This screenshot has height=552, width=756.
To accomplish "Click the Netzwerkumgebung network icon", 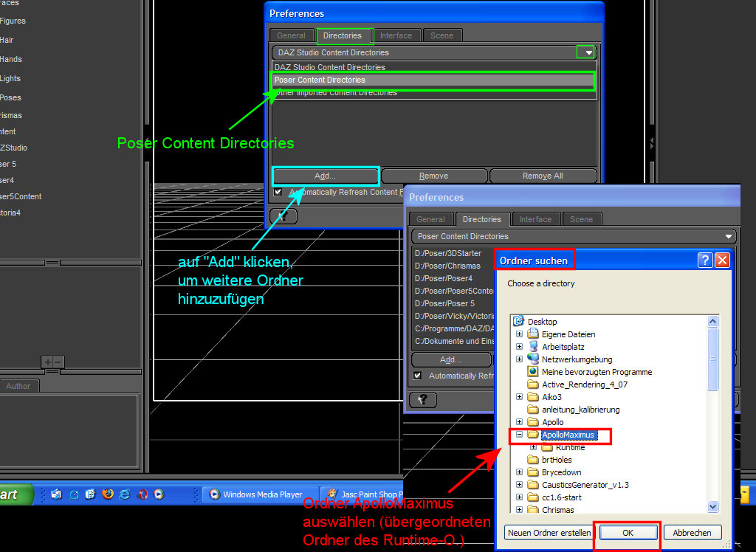I will click(533, 359).
